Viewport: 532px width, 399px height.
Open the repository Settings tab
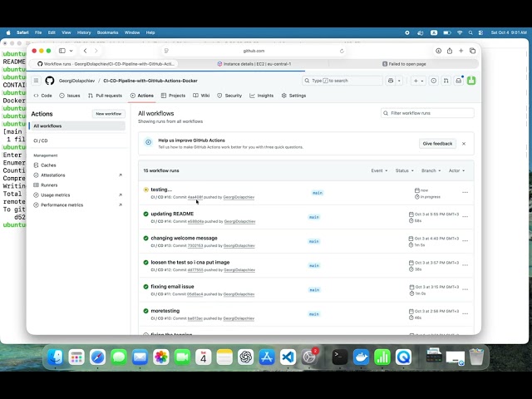pyautogui.click(x=293, y=96)
